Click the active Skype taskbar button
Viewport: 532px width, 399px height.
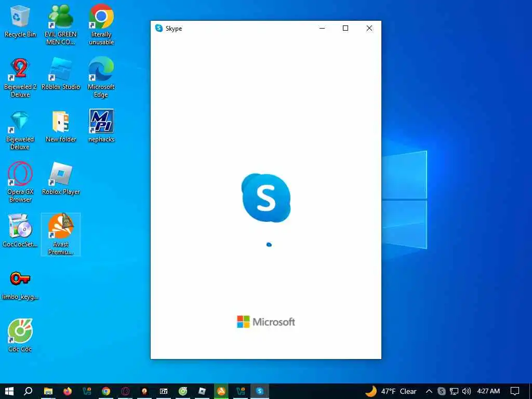260,391
